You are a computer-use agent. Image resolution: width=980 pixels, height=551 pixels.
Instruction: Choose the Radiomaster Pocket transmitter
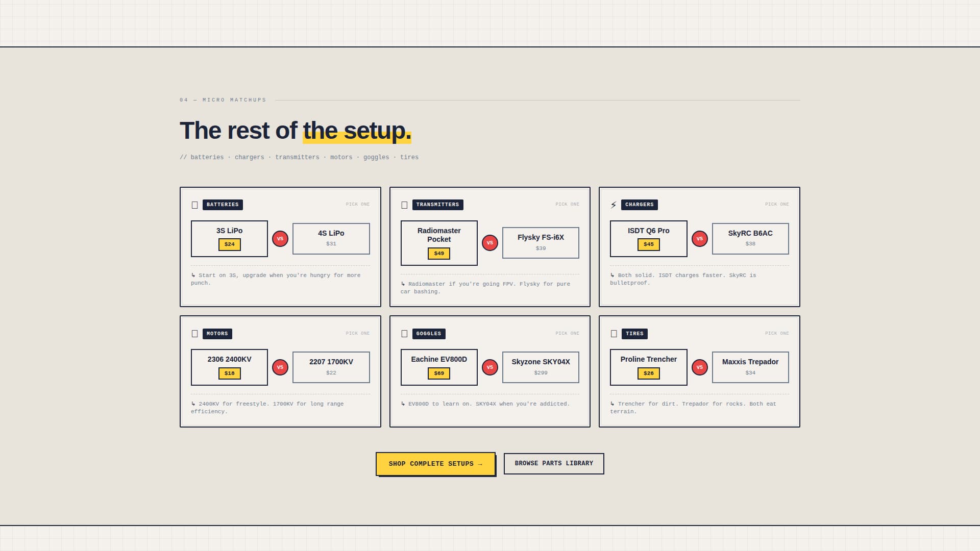tap(439, 243)
